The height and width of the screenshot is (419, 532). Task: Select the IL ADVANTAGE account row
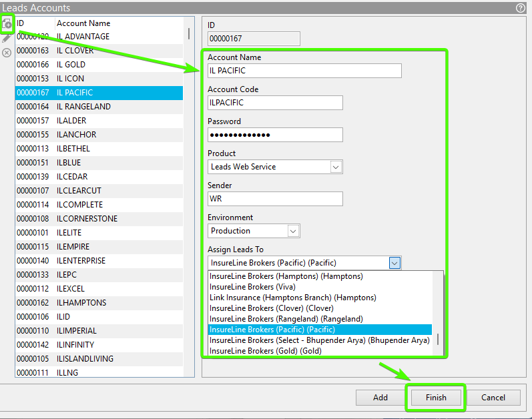point(99,37)
